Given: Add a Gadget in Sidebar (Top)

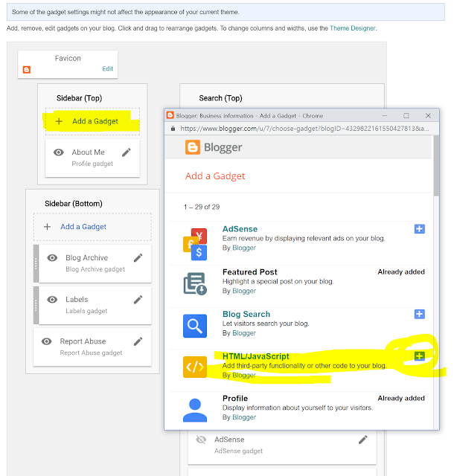Looking at the screenshot, I should [x=95, y=121].
